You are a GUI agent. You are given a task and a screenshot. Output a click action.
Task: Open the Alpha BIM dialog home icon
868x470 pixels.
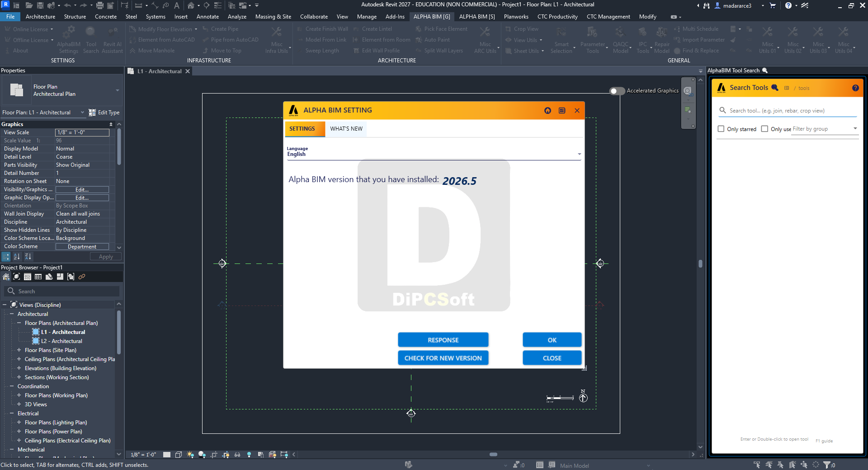coord(547,111)
